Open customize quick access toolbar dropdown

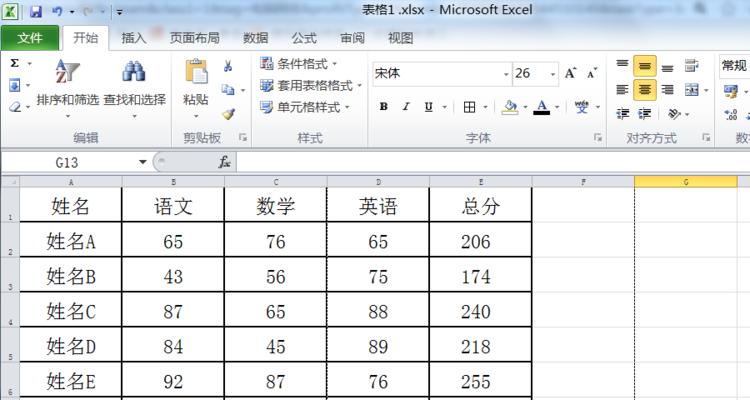tap(120, 12)
